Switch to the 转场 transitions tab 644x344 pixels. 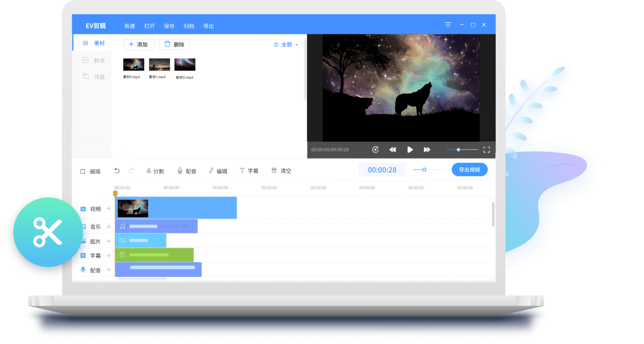99,60
